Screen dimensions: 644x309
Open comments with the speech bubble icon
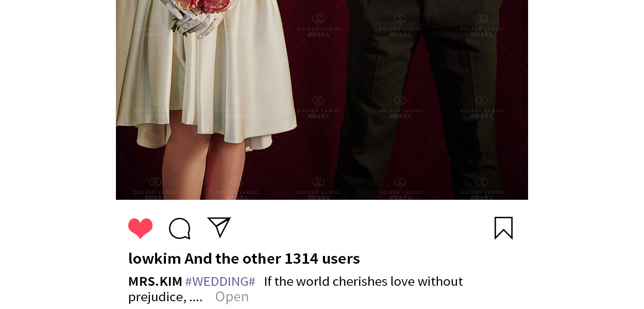(x=180, y=229)
